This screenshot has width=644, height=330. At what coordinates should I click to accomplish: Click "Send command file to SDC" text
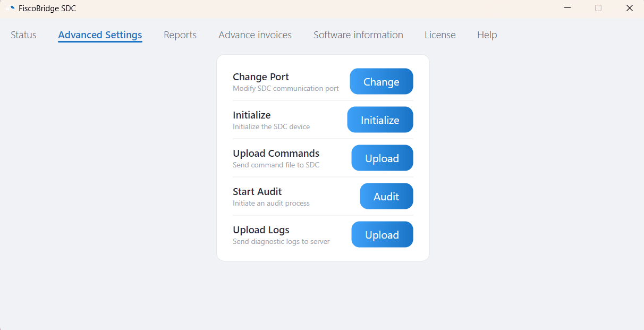pyautogui.click(x=276, y=165)
